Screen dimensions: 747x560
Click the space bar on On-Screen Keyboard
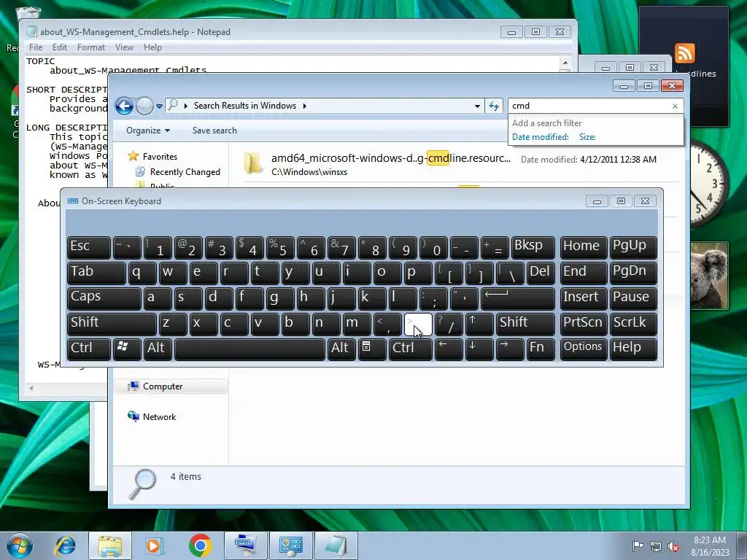tap(249, 349)
